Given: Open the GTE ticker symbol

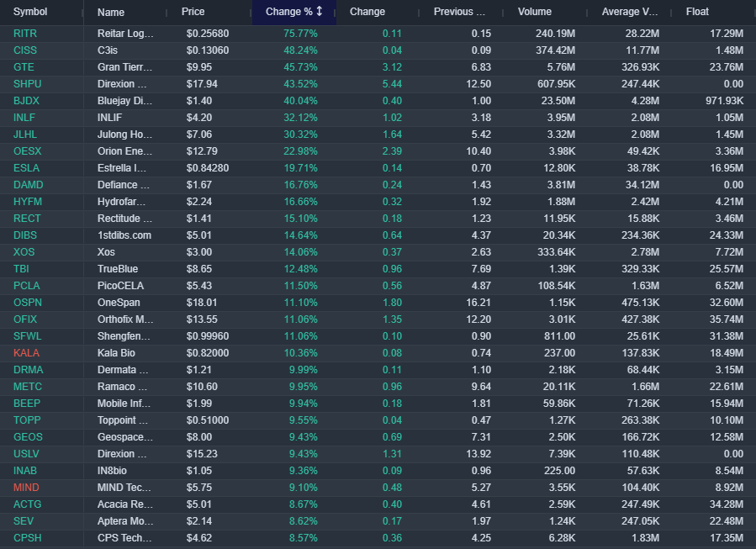Looking at the screenshot, I should (24, 67).
